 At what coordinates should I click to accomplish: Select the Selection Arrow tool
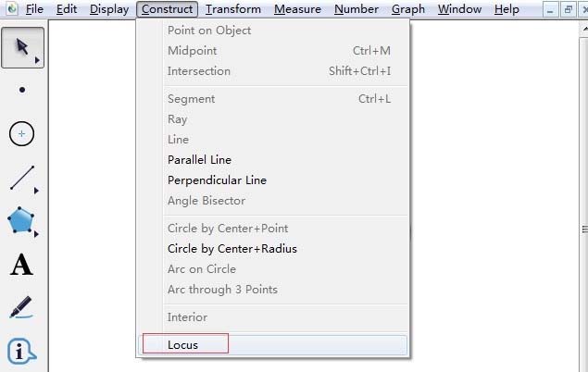pyautogui.click(x=20, y=46)
